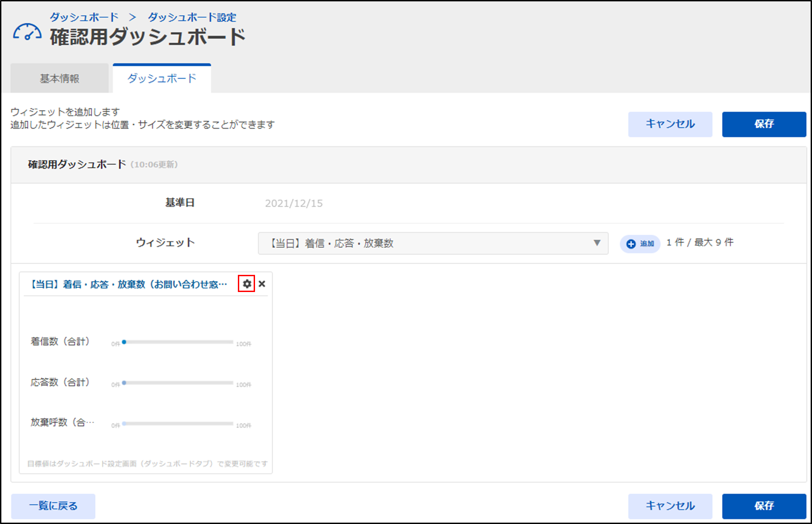The width and height of the screenshot is (812, 524).
Task: Open ダッシュボード設定 breadcrumb link
Action: (x=192, y=17)
